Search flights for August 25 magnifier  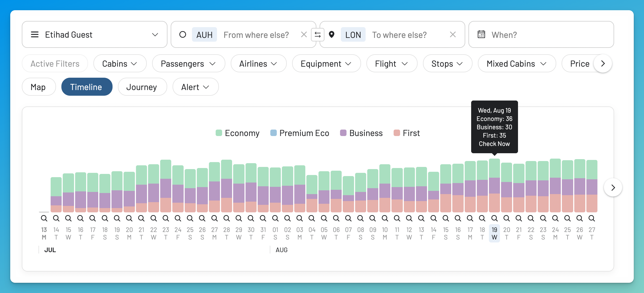pyautogui.click(x=567, y=218)
